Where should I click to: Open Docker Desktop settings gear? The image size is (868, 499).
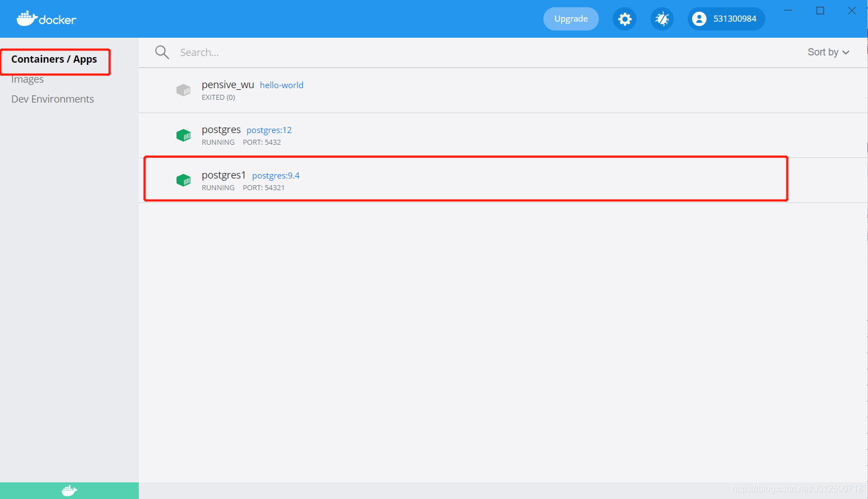coord(624,18)
